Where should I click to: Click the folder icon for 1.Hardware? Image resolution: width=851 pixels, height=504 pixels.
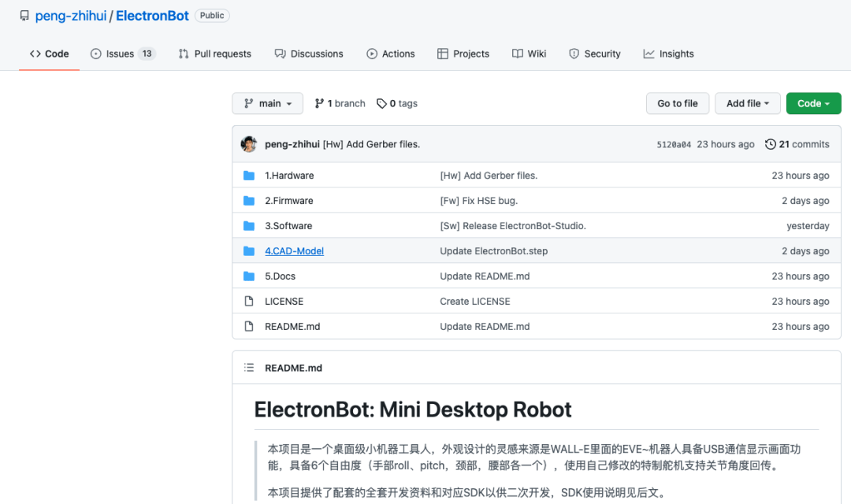(x=249, y=176)
